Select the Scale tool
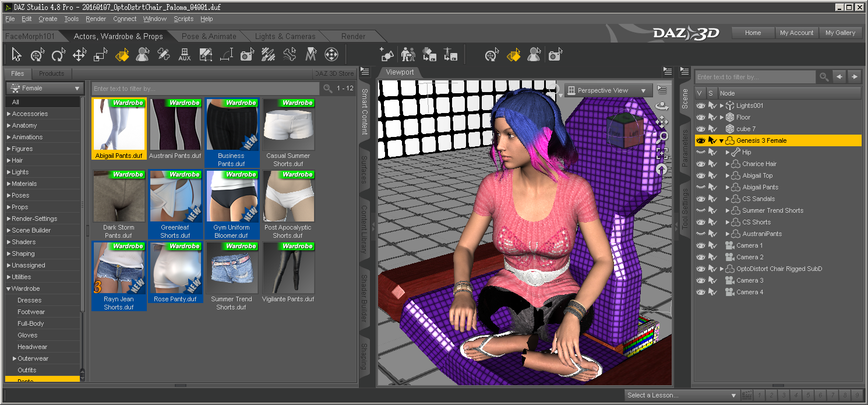 [100, 55]
